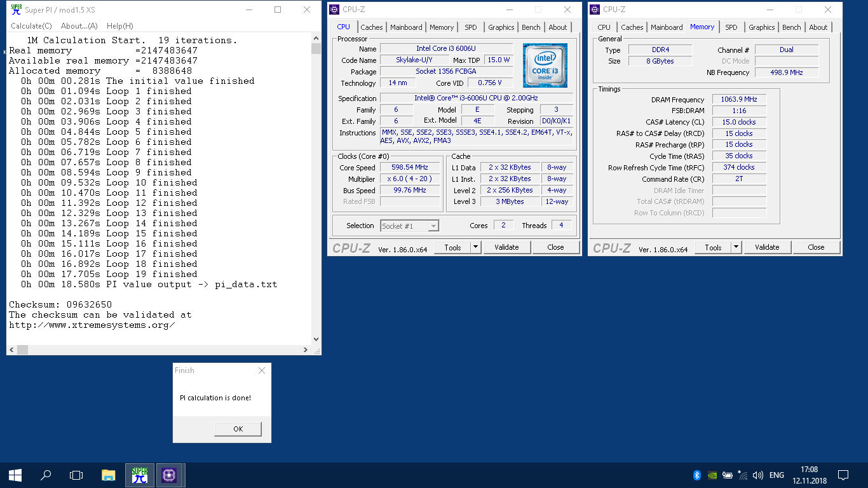This screenshot has height=488, width=868.
Task: Open Mainboard tab in right CPU-Z
Action: (x=667, y=27)
